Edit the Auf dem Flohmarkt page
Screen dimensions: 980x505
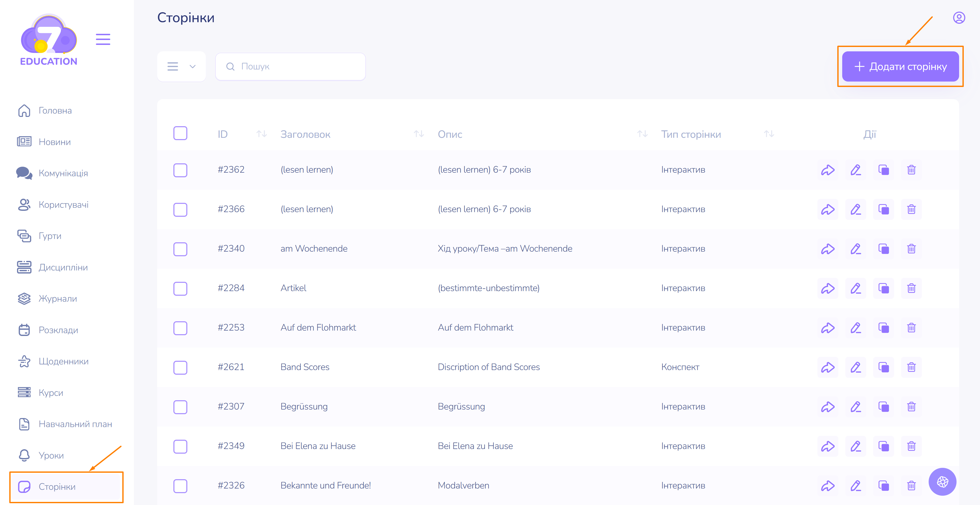pyautogui.click(x=856, y=328)
